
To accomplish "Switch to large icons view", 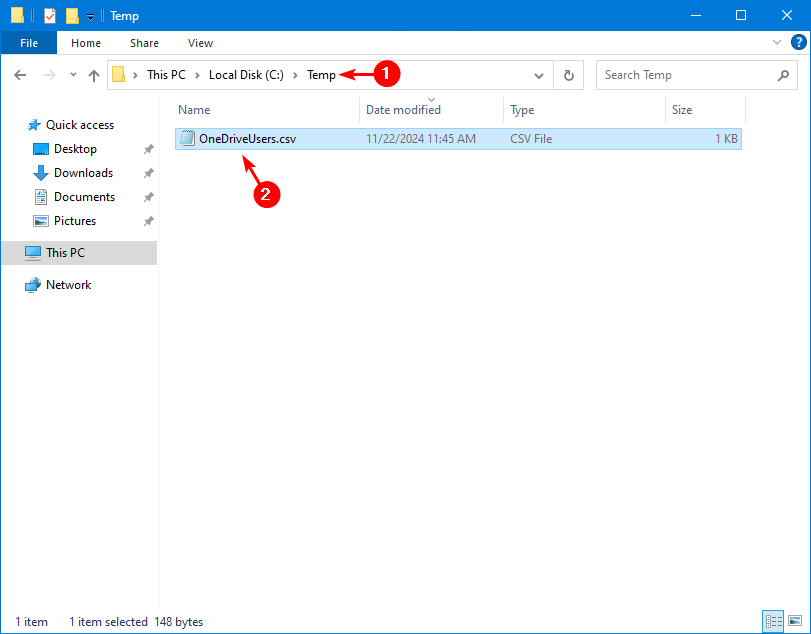I will [x=795, y=621].
